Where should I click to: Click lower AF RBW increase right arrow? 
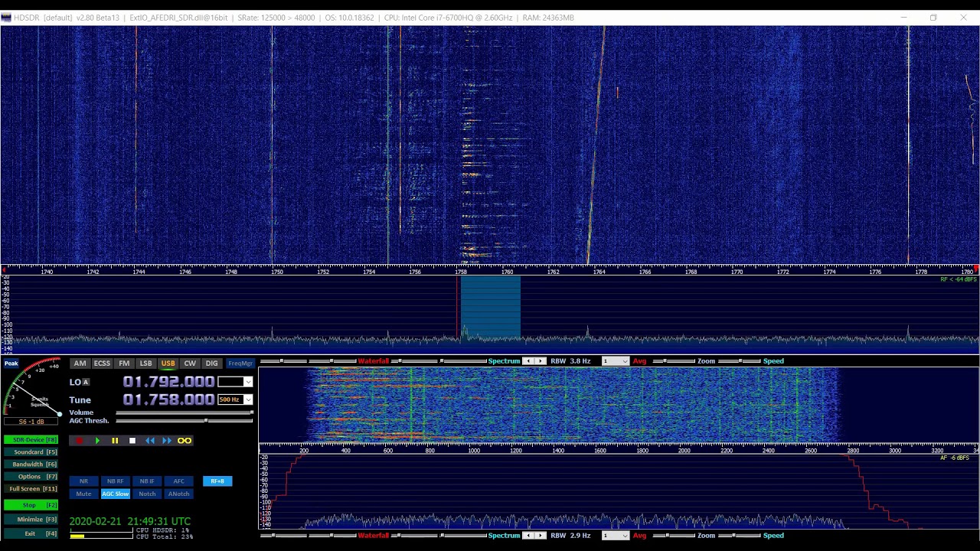541,536
